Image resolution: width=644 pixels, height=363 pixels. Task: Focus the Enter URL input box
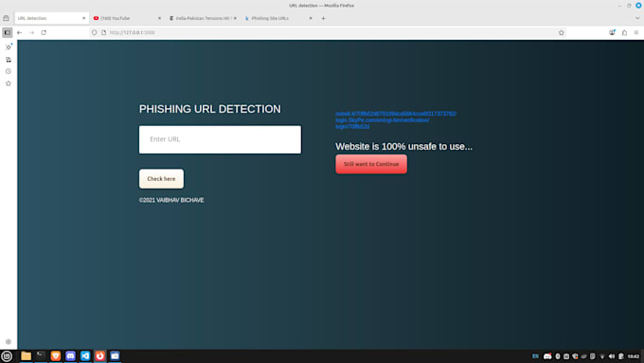coord(220,139)
